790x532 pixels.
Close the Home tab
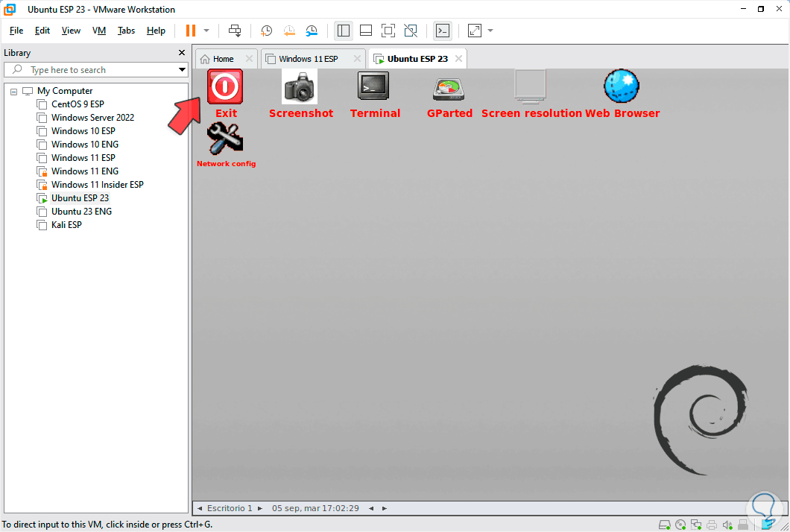pos(249,59)
